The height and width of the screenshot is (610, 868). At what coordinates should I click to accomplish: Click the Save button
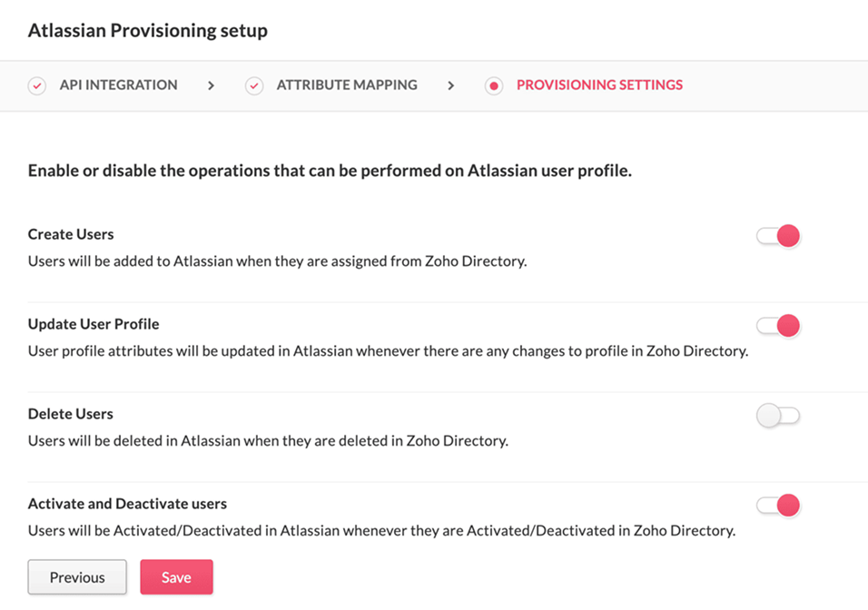176,576
